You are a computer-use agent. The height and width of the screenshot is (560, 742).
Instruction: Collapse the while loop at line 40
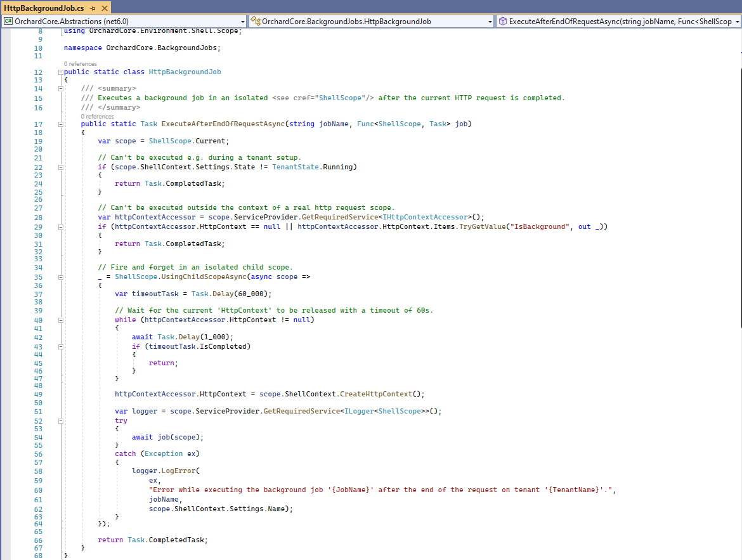[61, 320]
